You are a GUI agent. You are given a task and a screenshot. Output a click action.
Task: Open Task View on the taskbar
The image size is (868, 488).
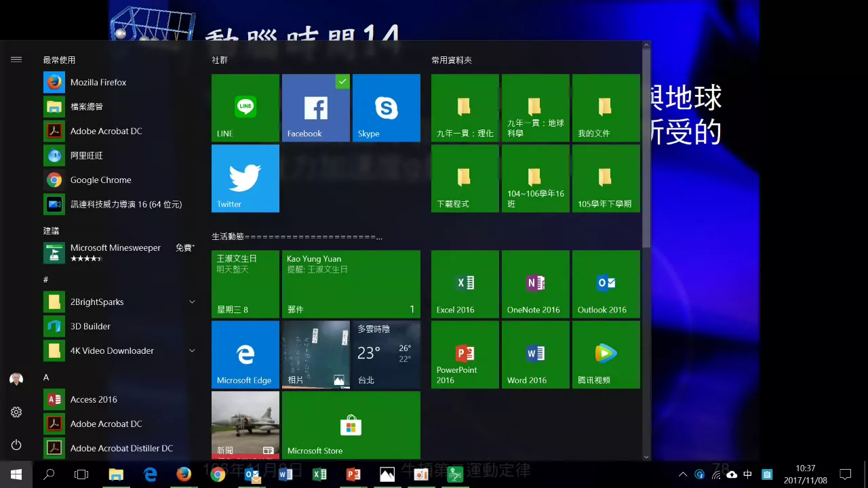81,474
